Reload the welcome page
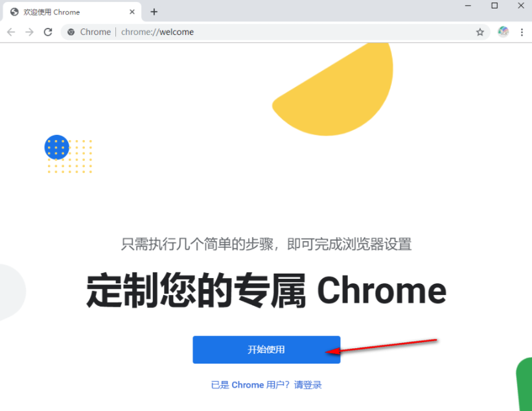532x411 pixels. (48, 32)
